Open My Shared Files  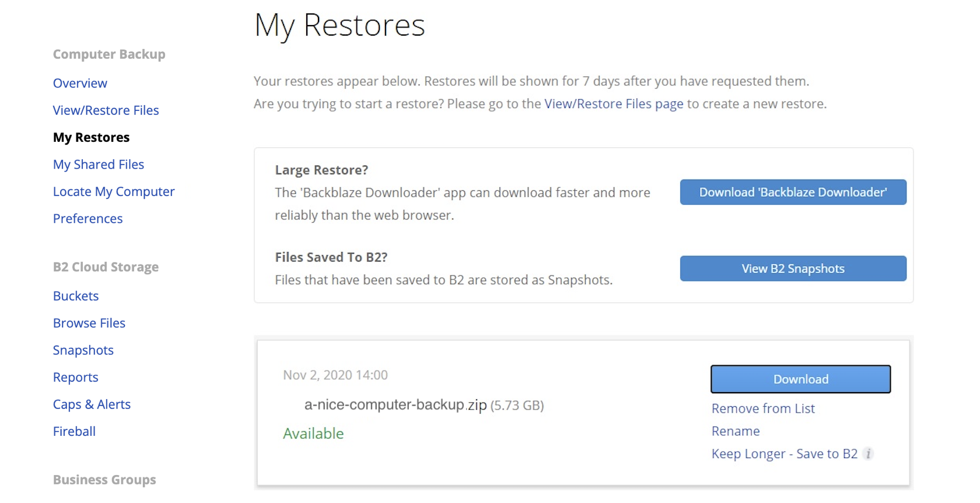[x=98, y=165]
